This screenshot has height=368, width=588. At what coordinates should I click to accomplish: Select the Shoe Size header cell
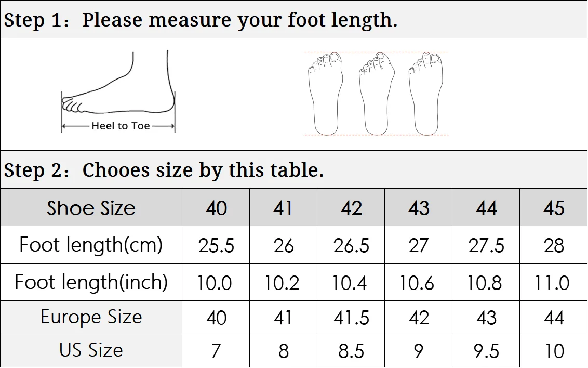(x=91, y=207)
